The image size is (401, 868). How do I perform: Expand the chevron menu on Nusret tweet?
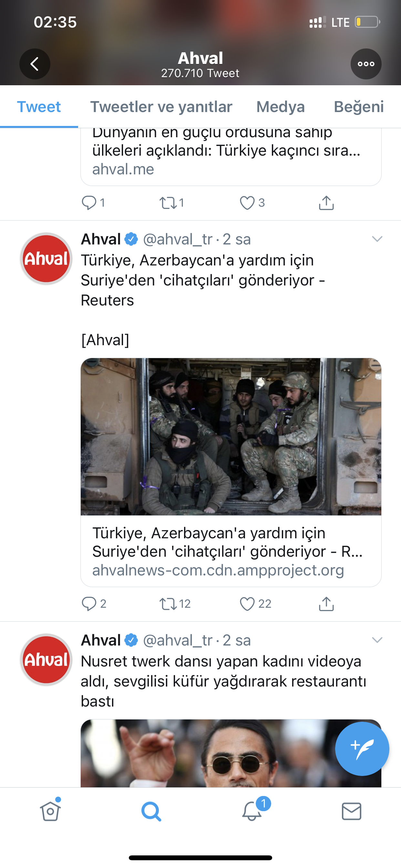(377, 640)
